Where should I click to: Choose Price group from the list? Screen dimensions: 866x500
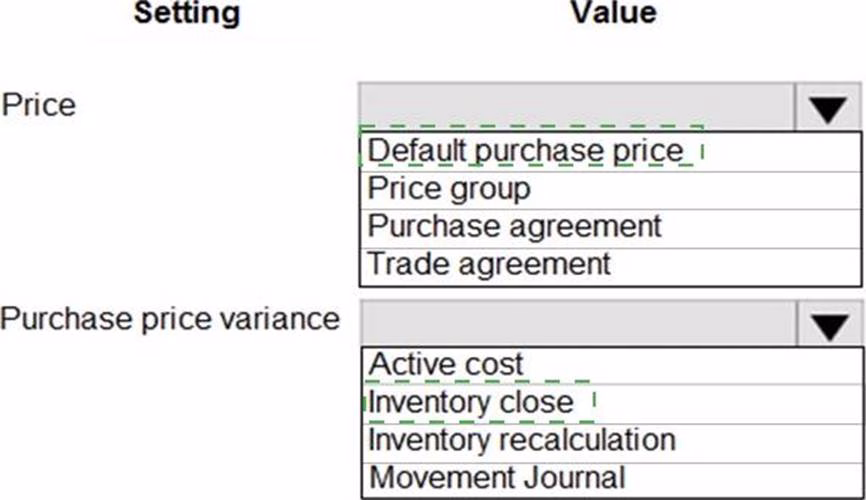pyautogui.click(x=449, y=189)
